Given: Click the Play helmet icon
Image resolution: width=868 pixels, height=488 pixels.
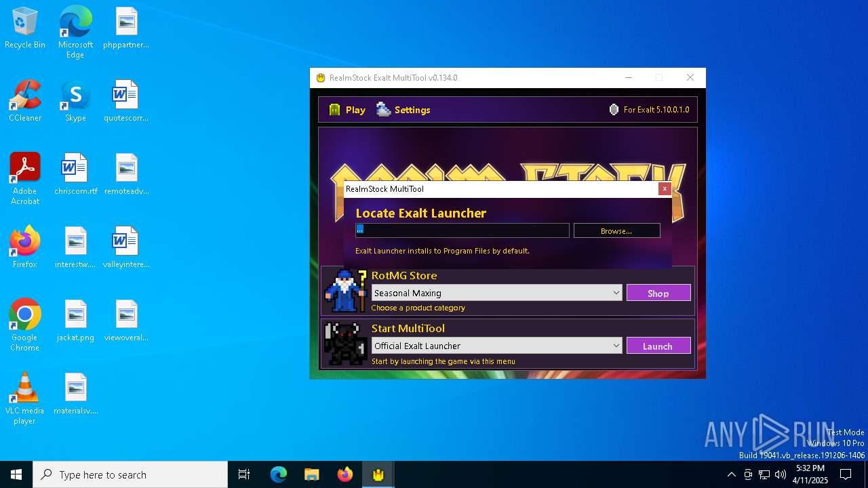Looking at the screenshot, I should [335, 110].
